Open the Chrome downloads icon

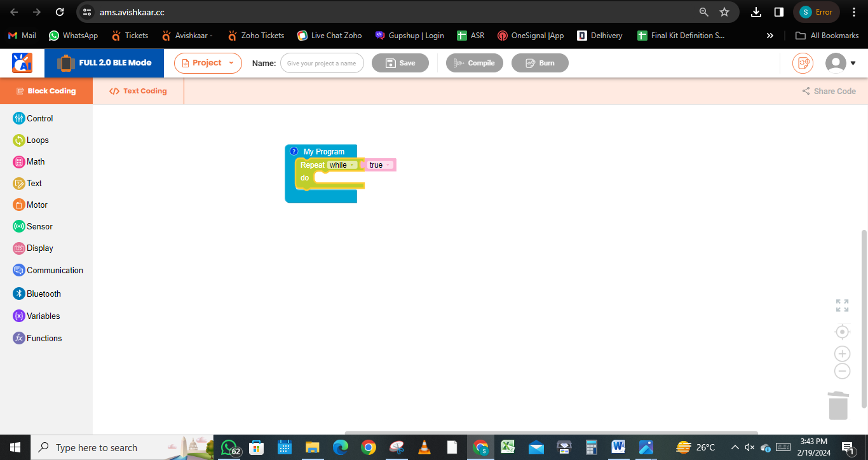click(x=756, y=12)
